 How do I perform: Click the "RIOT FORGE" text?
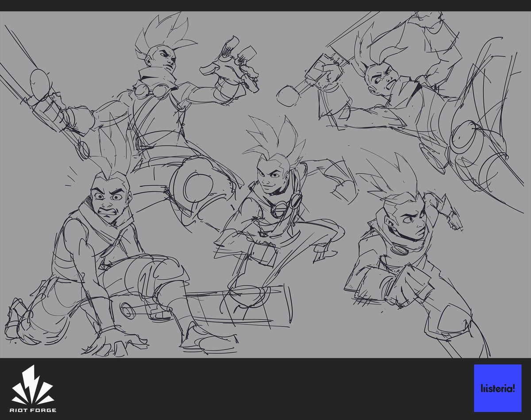[x=33, y=410]
